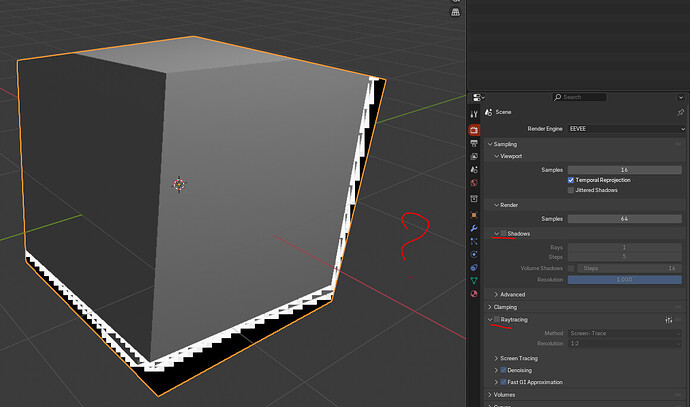The height and width of the screenshot is (407, 690).
Task: Open the raytracing Resolution 1:2 dropdown
Action: 625,344
